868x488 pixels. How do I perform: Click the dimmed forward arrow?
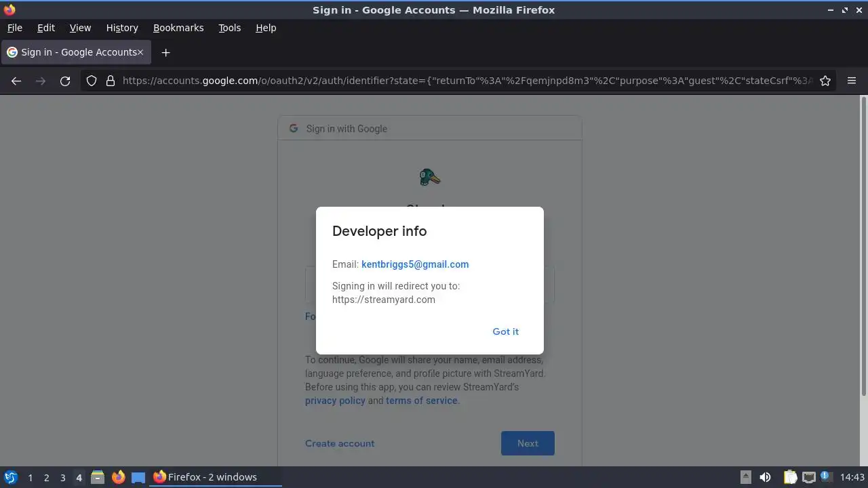tap(41, 81)
